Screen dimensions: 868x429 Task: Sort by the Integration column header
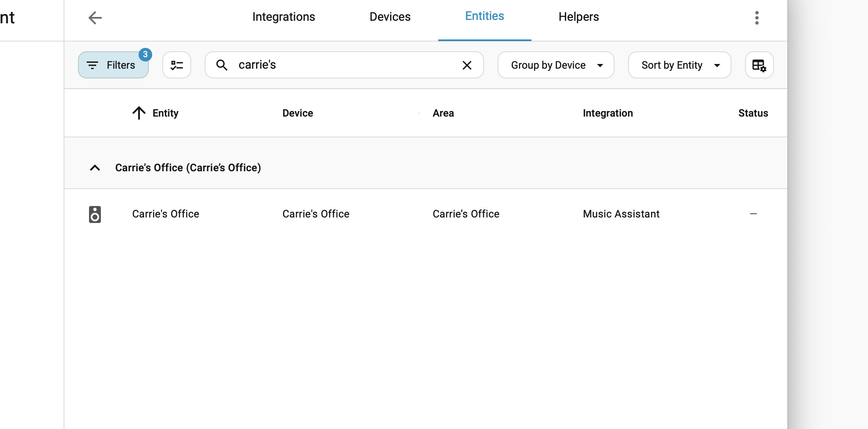pyautogui.click(x=608, y=113)
